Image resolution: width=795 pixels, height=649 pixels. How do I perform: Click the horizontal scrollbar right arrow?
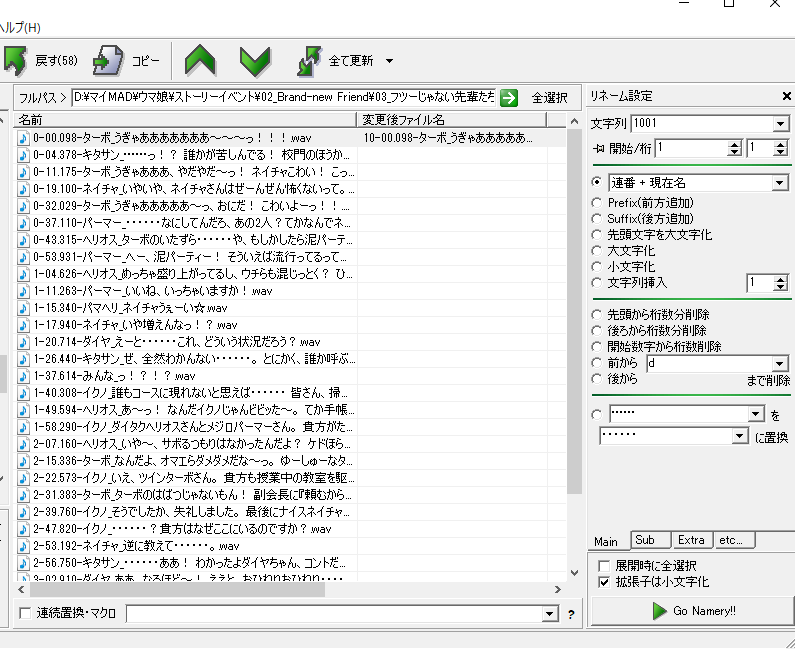tap(558, 589)
